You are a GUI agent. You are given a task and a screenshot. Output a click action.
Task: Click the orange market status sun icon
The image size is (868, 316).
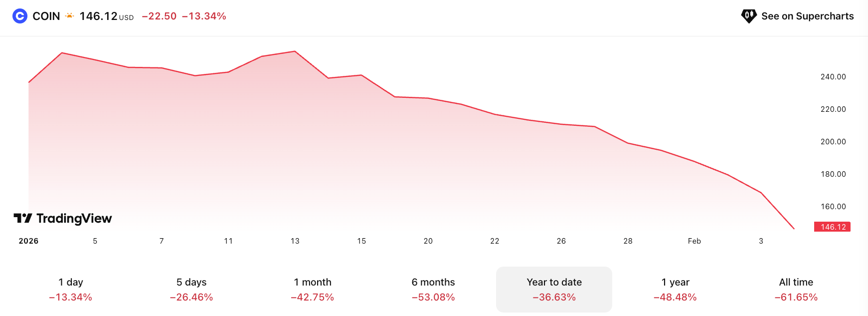click(x=69, y=16)
